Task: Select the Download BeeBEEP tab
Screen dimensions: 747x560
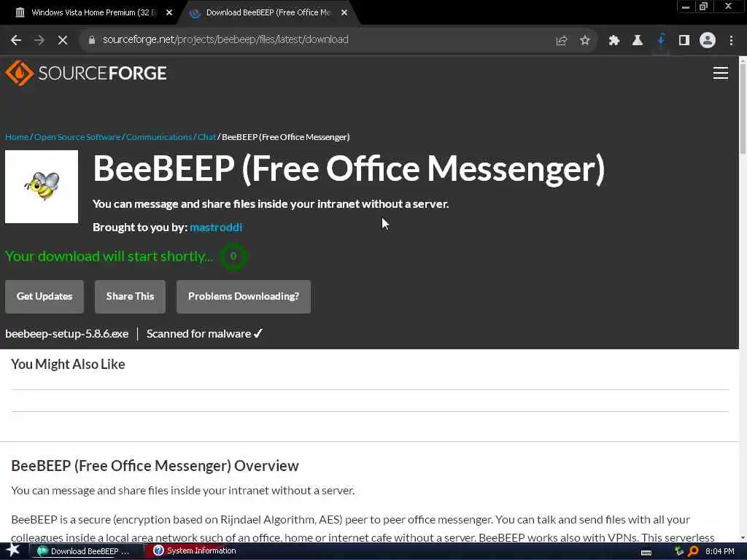Action: (268, 12)
